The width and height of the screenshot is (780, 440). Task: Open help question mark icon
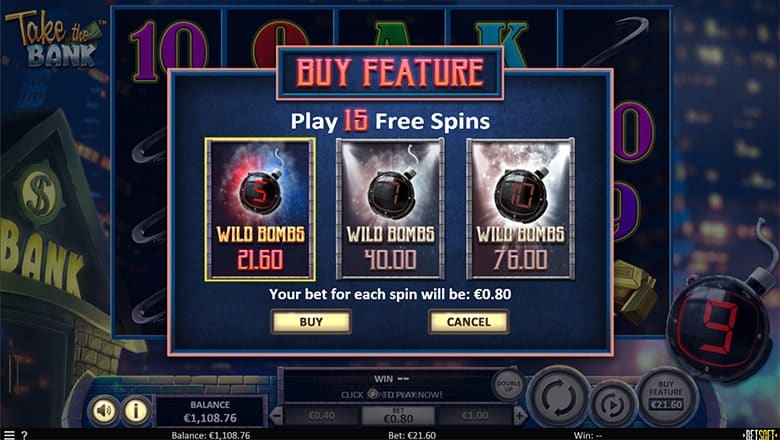(x=24, y=435)
